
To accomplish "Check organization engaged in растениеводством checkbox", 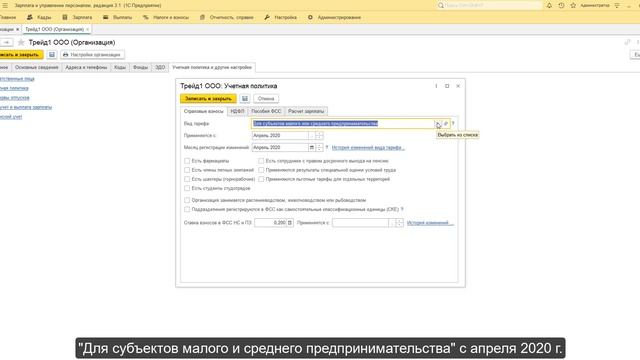I will point(187,200).
